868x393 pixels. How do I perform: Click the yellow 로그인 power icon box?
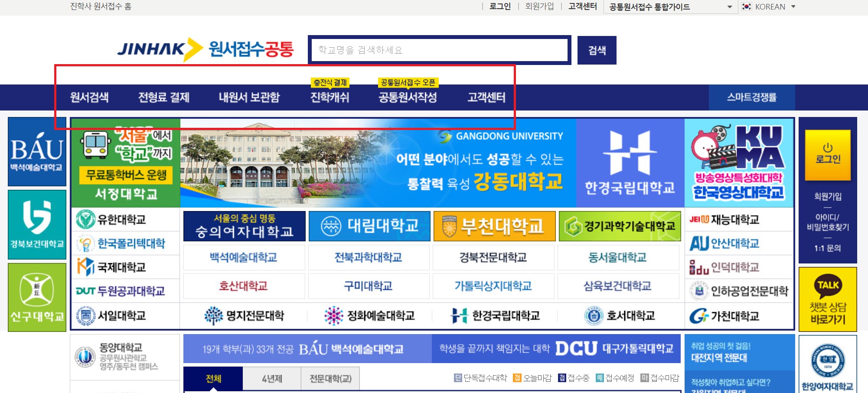[828, 155]
